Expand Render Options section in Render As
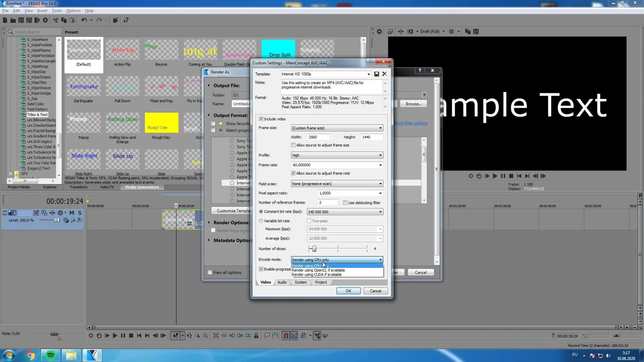 (x=209, y=223)
